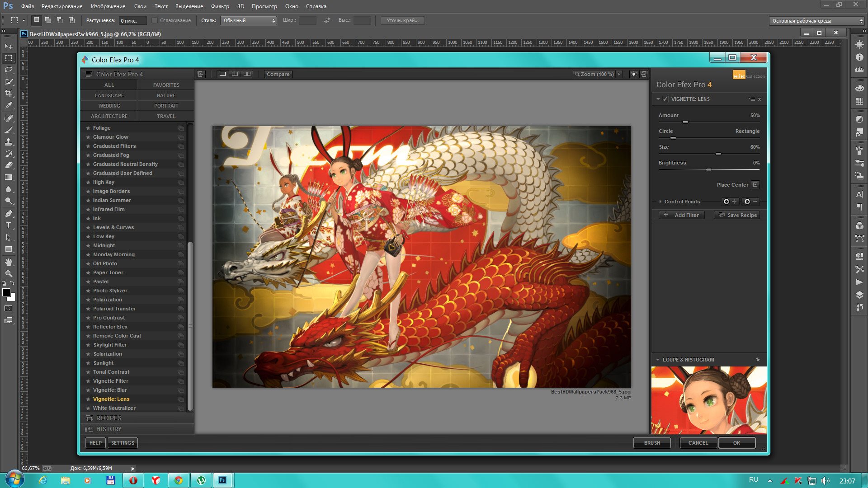868x488 pixels.
Task: Collapse the Loupe & Histogram panel
Action: tap(658, 360)
